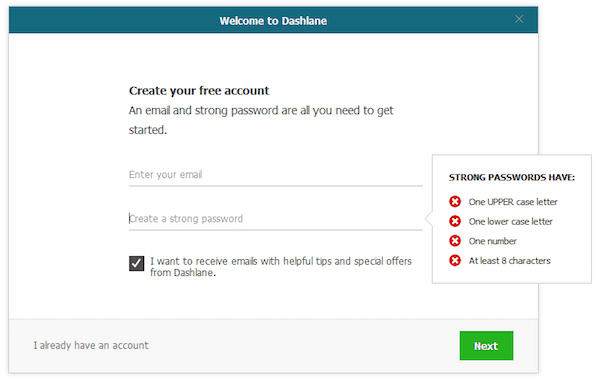Screen dimensions: 600x380
Task: Click the red X beside One UPPER case letter
Action: point(455,201)
